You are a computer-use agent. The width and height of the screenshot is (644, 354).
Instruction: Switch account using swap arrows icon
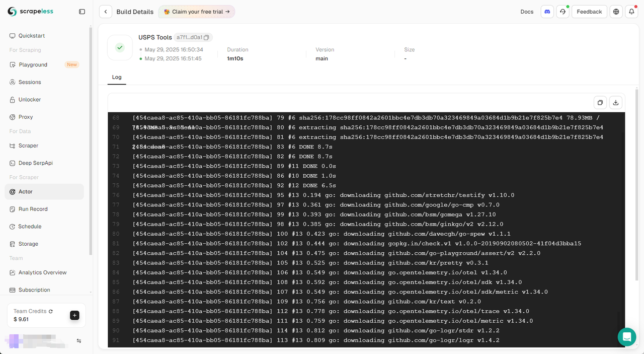[x=79, y=341]
